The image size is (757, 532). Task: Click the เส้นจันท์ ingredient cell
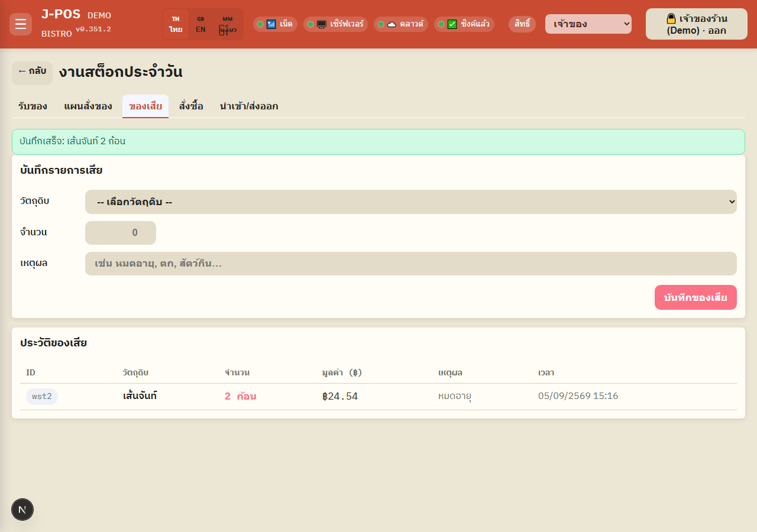coord(140,396)
